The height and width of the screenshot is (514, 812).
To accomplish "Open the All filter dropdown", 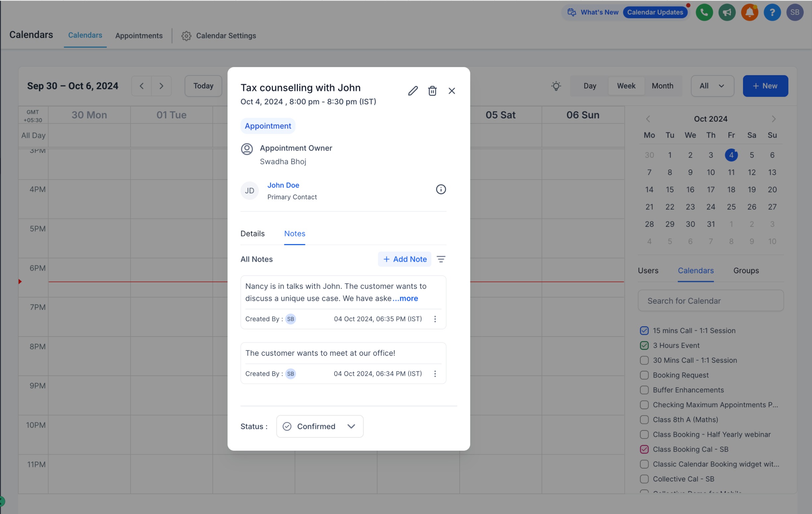I will (x=712, y=86).
